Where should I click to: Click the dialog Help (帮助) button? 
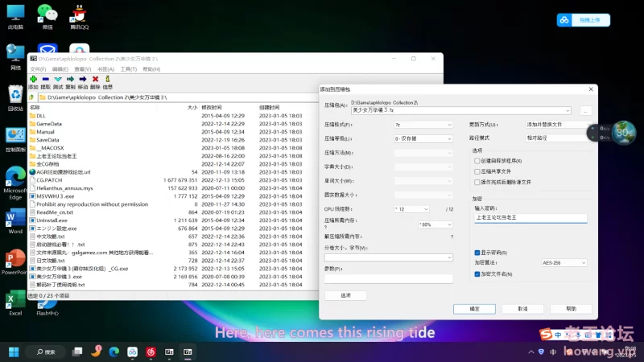point(571,309)
